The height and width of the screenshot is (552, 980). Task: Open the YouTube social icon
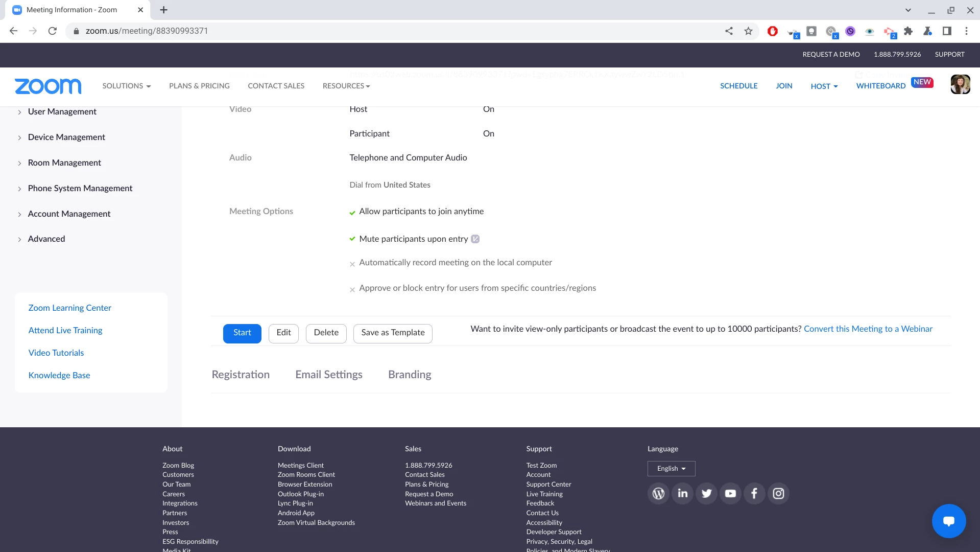click(x=730, y=493)
